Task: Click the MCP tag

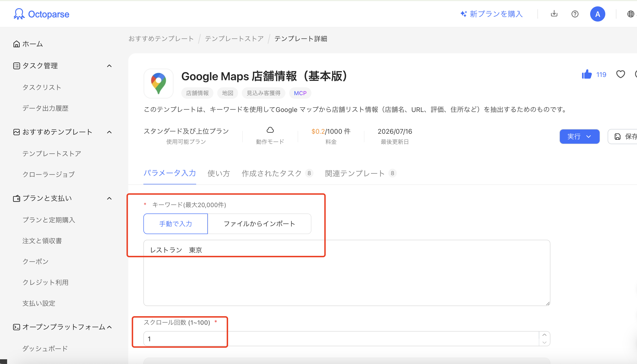Action: [300, 93]
